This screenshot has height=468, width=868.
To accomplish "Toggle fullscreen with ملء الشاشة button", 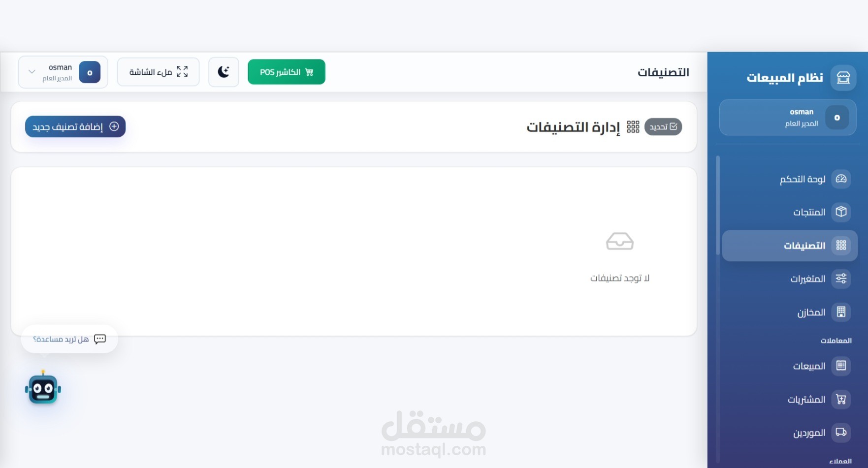I will coord(158,72).
